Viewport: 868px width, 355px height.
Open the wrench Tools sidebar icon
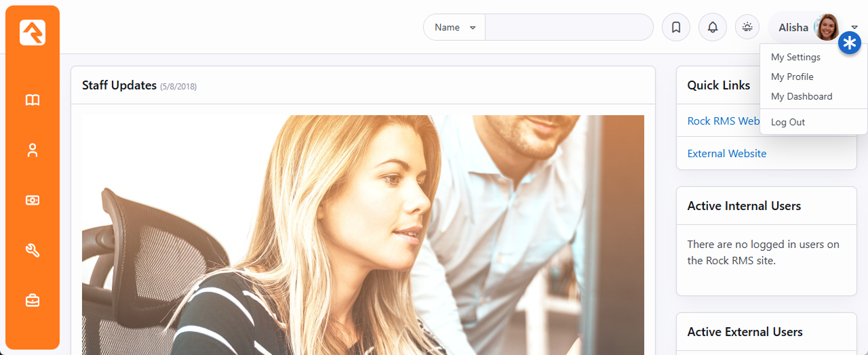tap(33, 251)
